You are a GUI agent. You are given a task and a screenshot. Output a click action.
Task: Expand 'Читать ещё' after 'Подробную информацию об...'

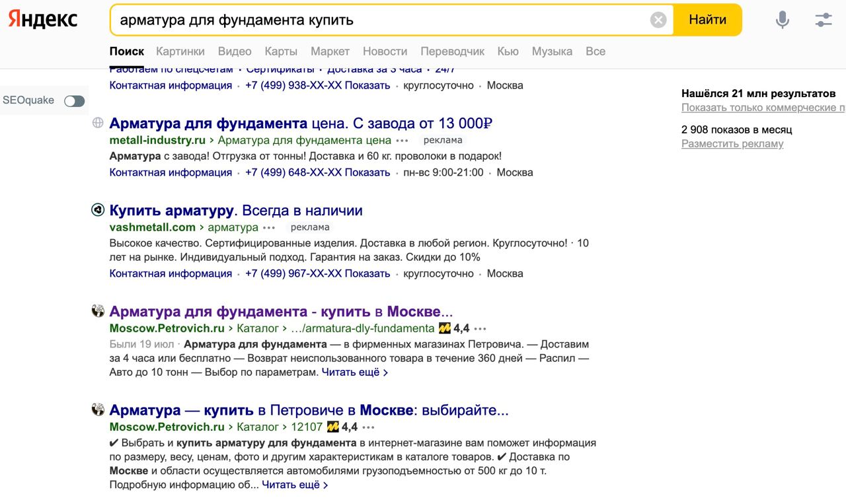(295, 485)
